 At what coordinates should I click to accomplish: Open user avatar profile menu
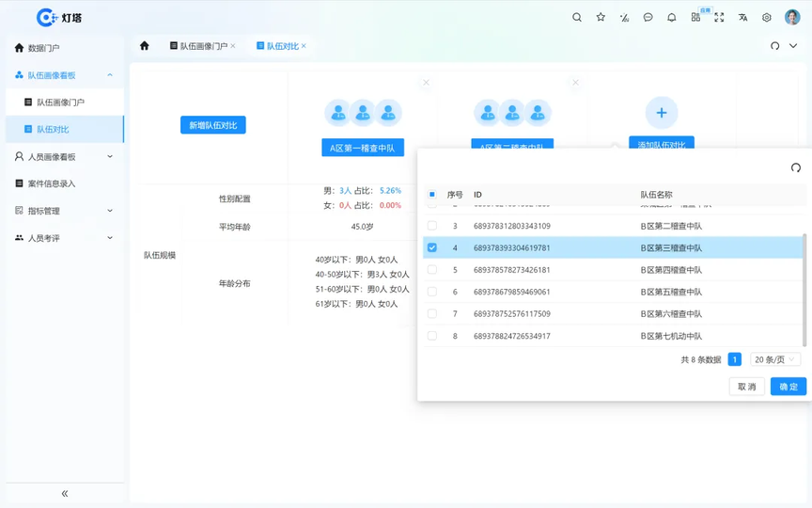coord(792,17)
